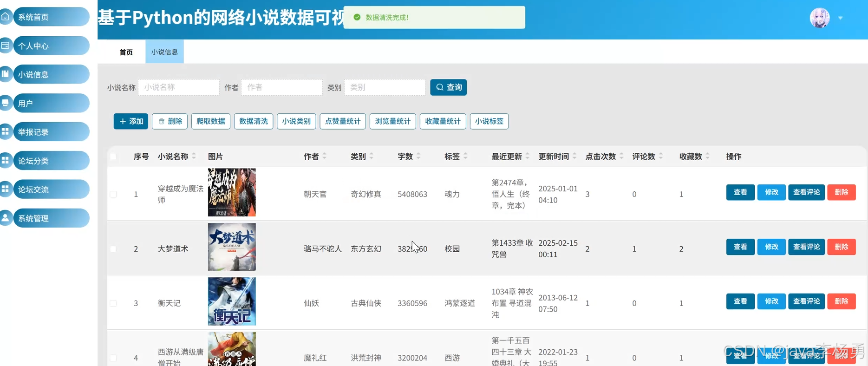The height and width of the screenshot is (366, 868).
Task: Click 查看 for 穿越成为魔法师
Action: [x=740, y=192]
